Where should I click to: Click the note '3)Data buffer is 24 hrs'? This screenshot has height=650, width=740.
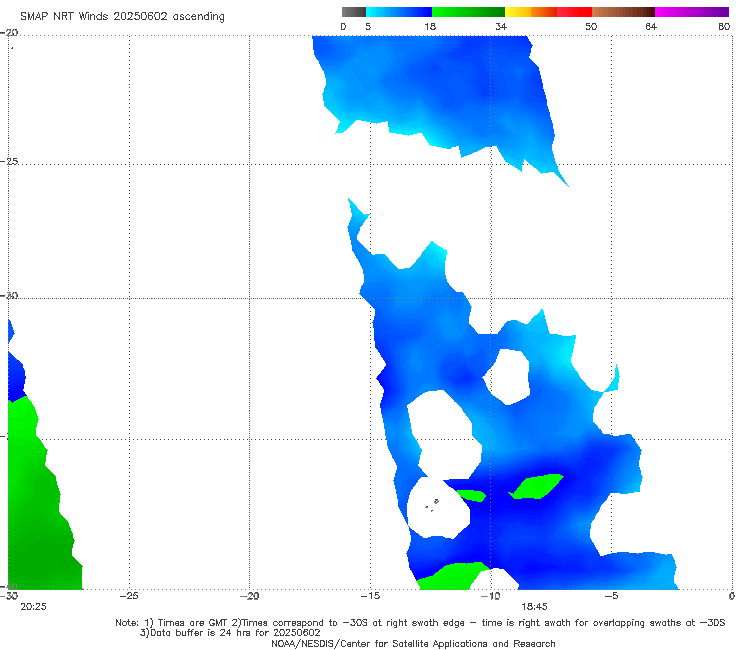[x=230, y=633]
